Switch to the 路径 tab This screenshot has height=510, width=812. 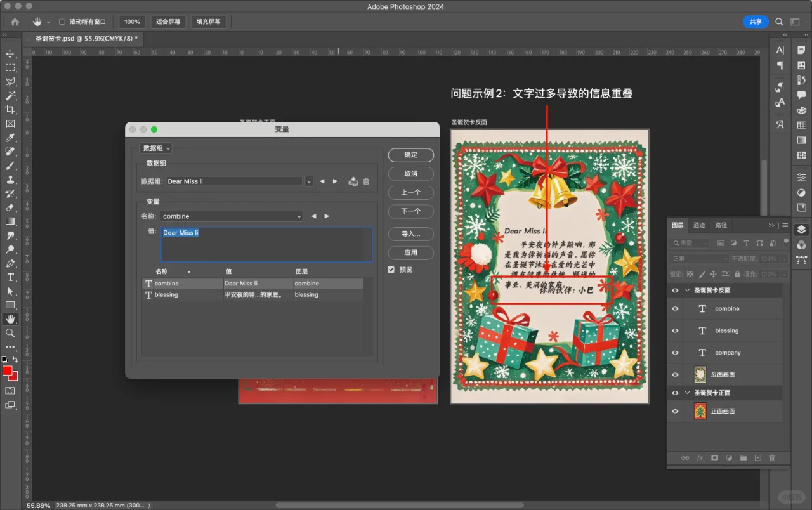[x=721, y=225]
